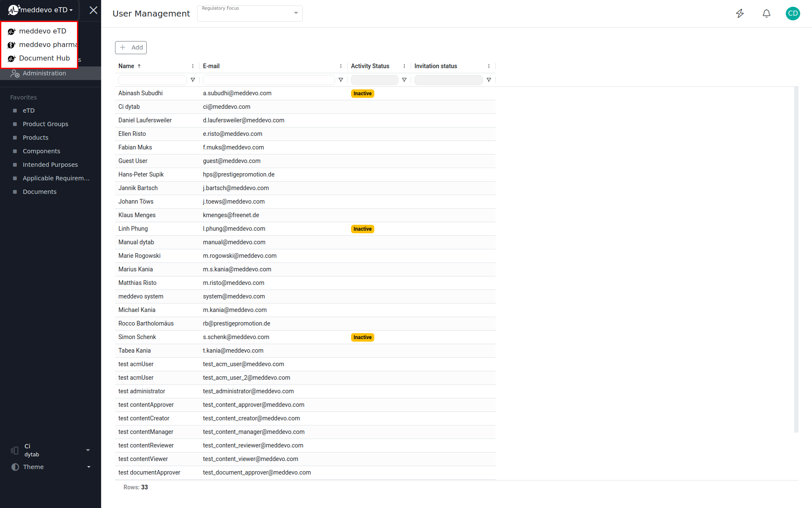Viewport: 812px width, 508px height.
Task: Open the CD user avatar menu
Action: pos(793,14)
